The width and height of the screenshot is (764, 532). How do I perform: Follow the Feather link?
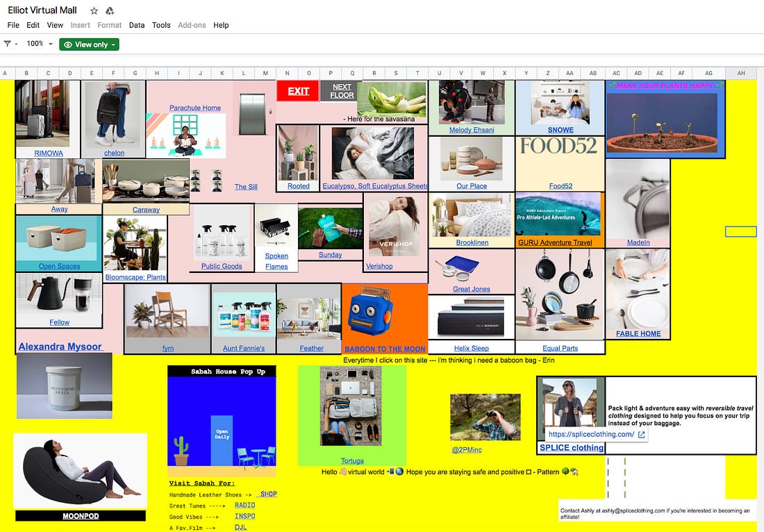tap(311, 349)
